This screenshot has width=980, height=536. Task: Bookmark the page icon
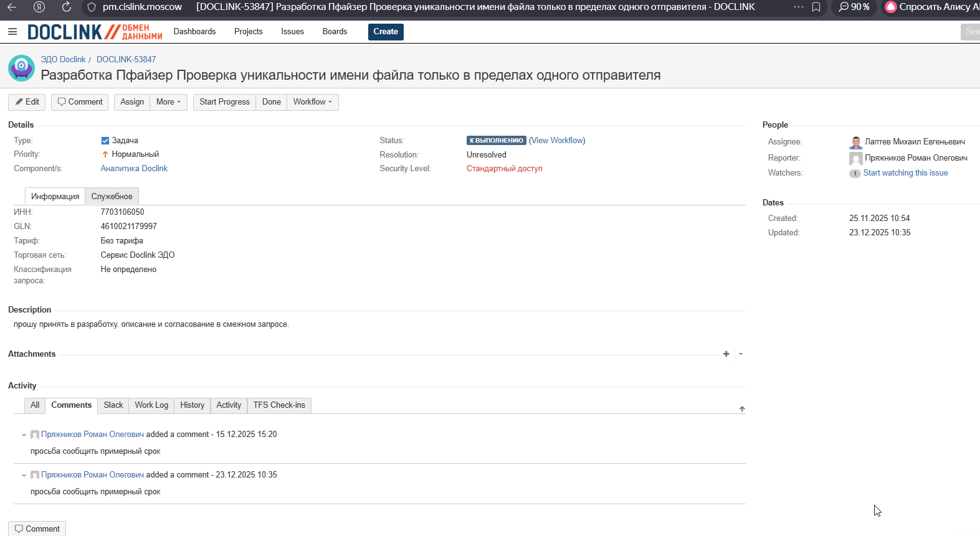tap(816, 7)
